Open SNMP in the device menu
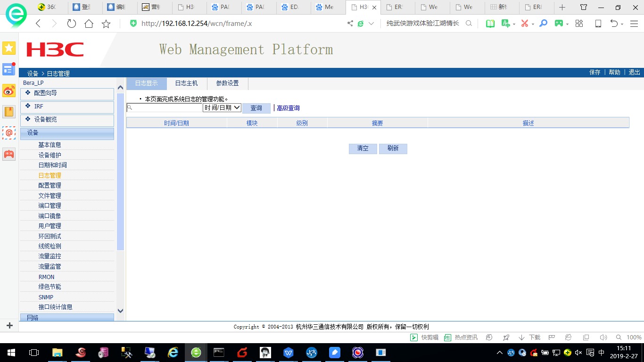 point(46,297)
